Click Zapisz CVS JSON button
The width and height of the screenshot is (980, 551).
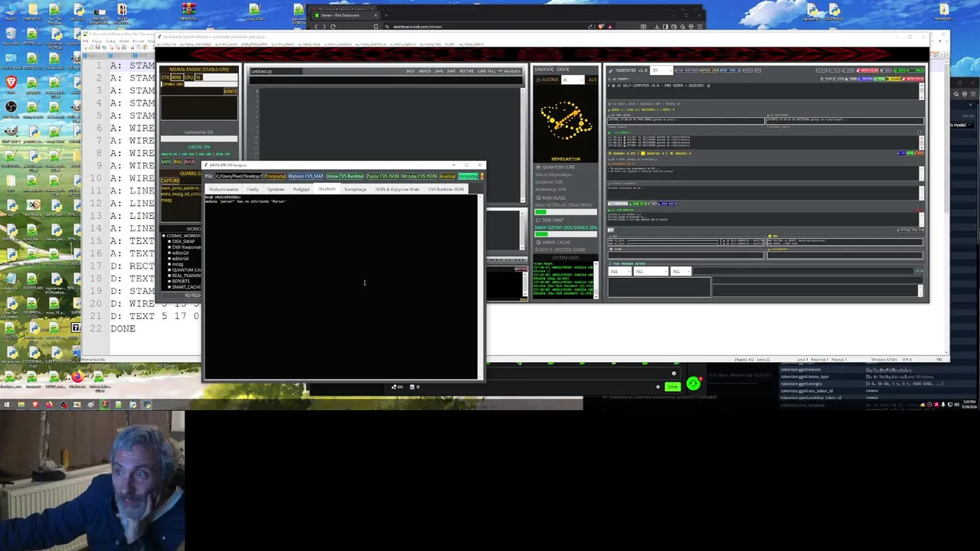pyautogui.click(x=382, y=176)
